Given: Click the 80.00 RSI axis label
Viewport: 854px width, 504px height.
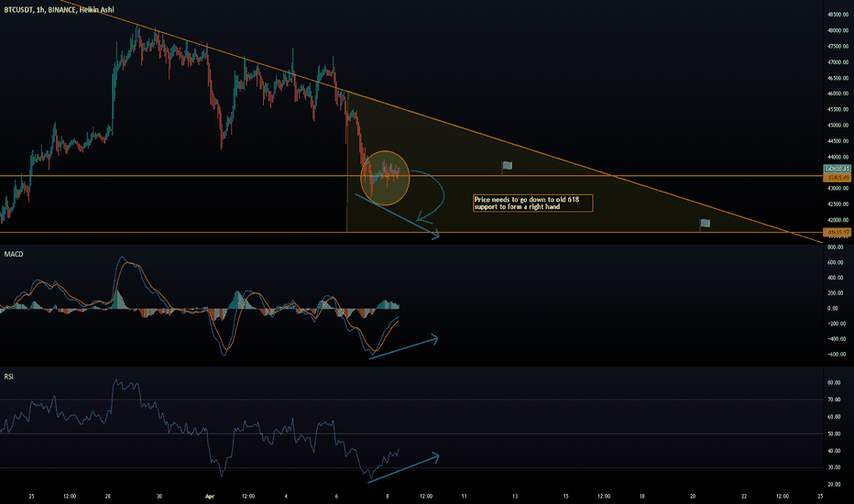Looking at the screenshot, I should point(835,383).
